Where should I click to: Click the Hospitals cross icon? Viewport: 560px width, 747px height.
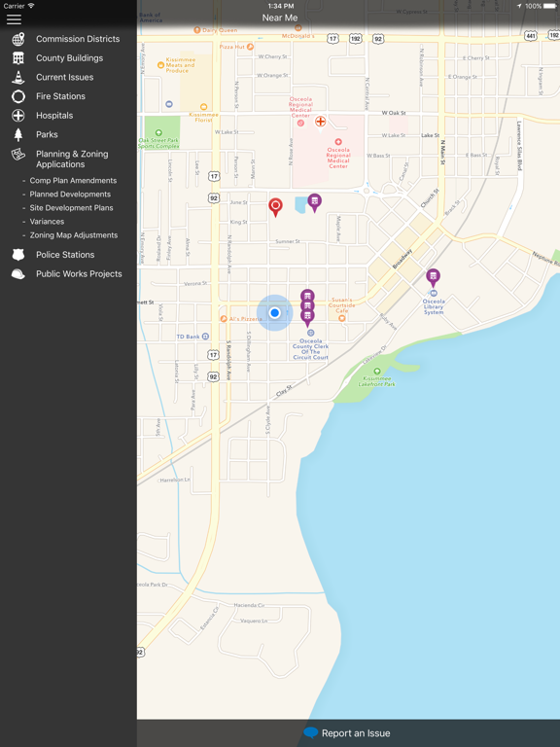[x=18, y=116]
